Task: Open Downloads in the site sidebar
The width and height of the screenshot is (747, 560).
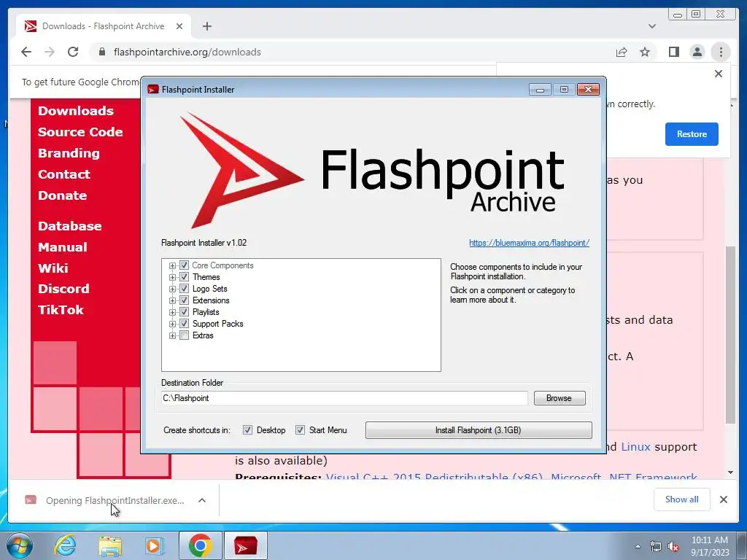Action: (76, 111)
